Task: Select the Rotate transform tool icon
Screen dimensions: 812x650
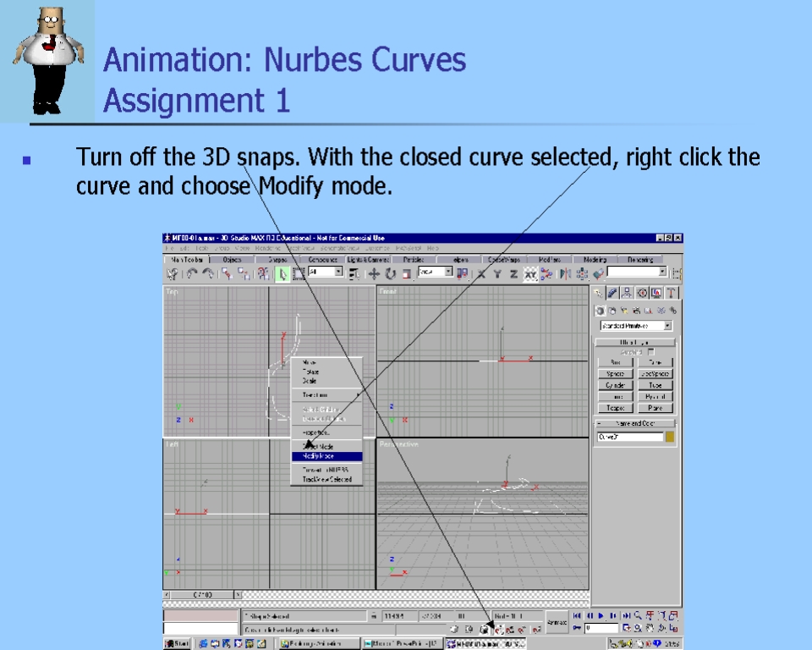Action: (x=390, y=273)
